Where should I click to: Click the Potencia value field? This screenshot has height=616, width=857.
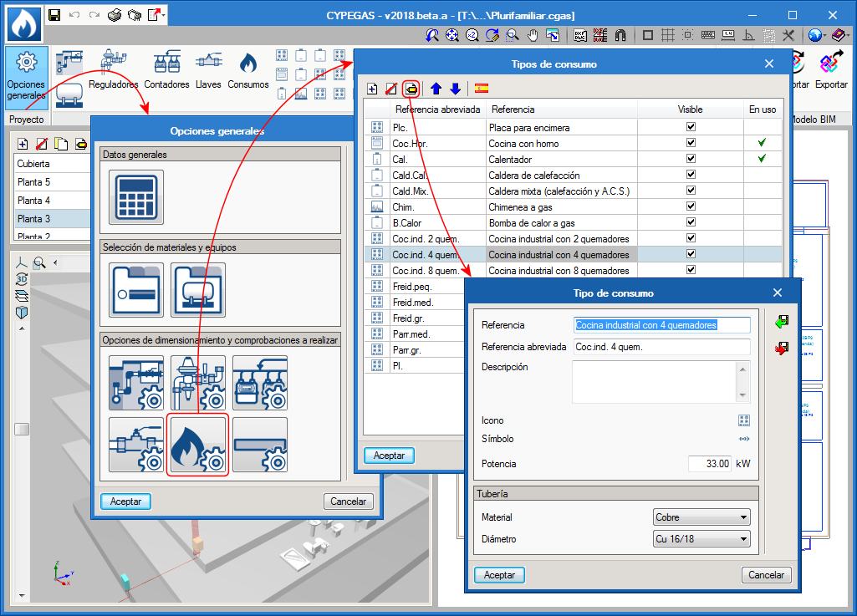[710, 464]
